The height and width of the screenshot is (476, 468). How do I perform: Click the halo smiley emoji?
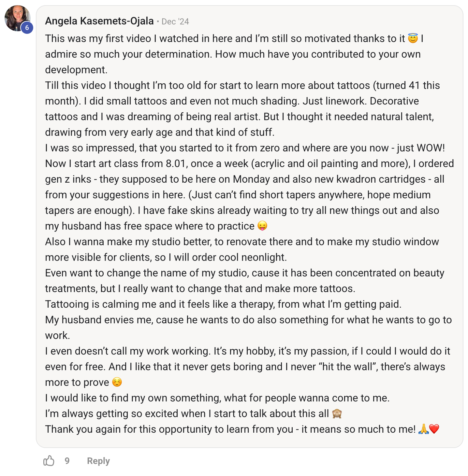pos(413,38)
